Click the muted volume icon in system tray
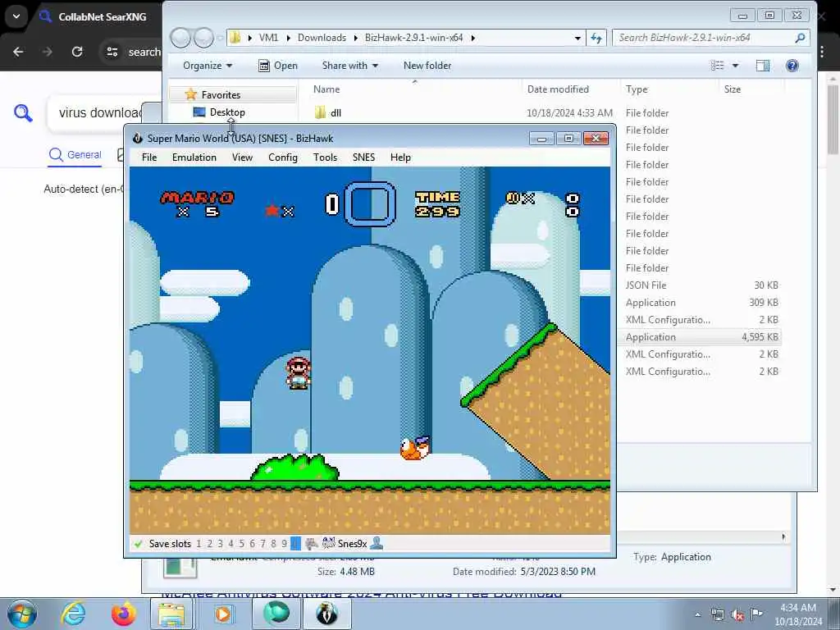The image size is (840, 630). pos(737,614)
